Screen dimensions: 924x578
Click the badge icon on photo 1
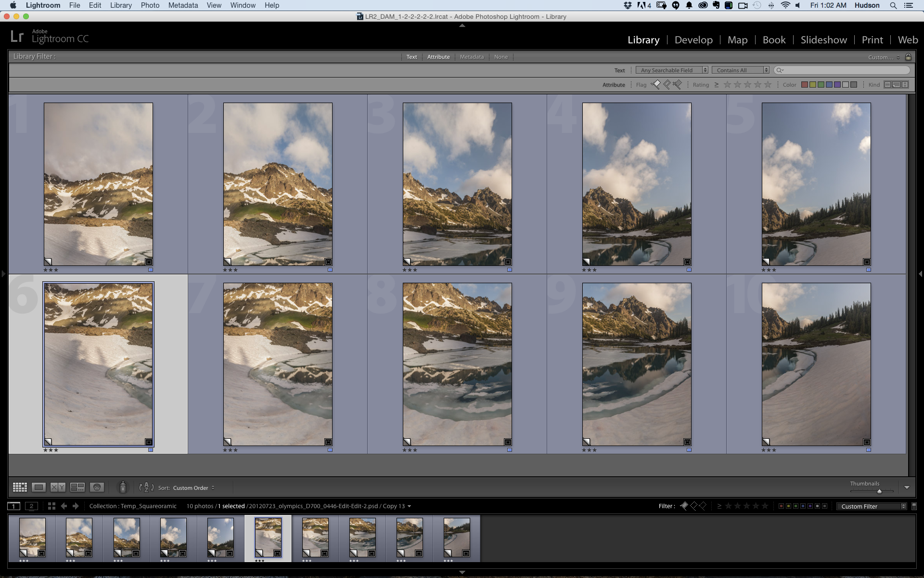[149, 262]
